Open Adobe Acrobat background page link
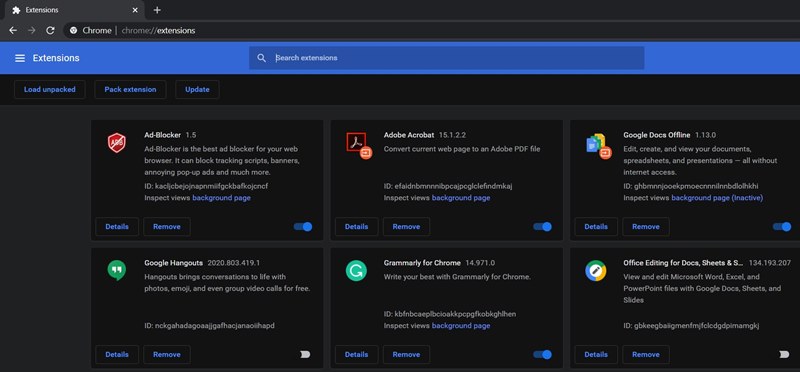The image size is (800, 372). [461, 198]
